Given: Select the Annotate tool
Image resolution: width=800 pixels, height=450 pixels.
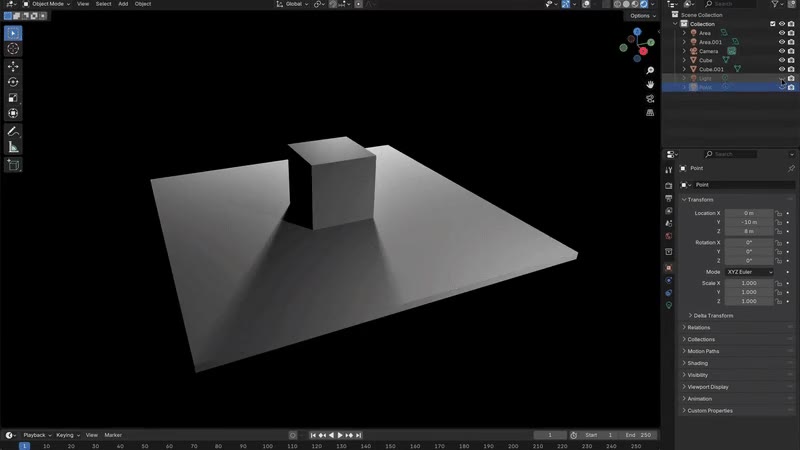Looking at the screenshot, I should pos(13,132).
